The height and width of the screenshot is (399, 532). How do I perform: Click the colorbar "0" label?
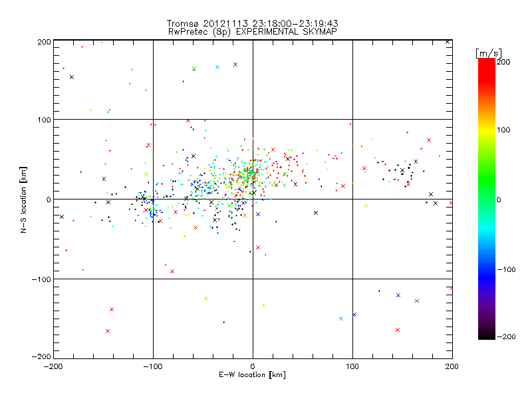point(499,199)
